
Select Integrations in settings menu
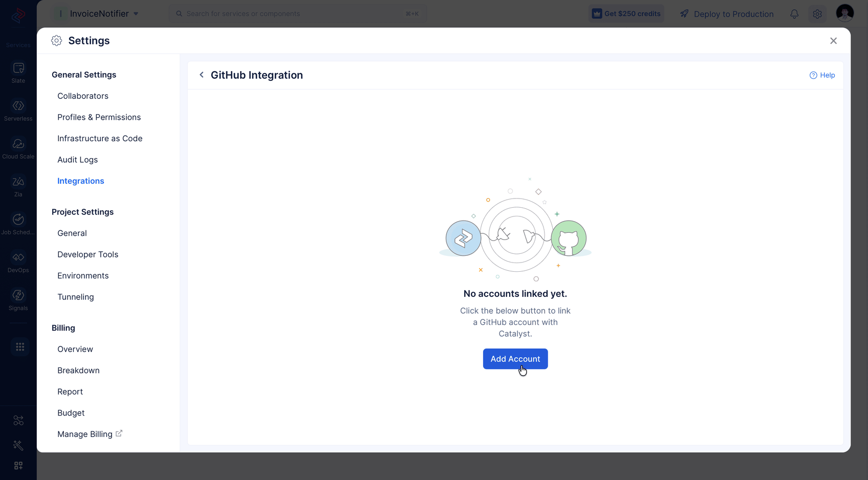tap(81, 181)
